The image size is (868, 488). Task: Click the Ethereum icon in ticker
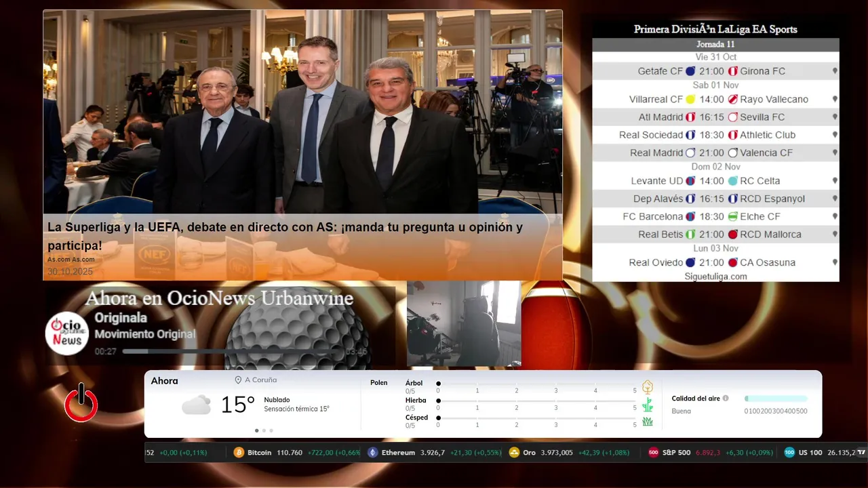(372, 453)
